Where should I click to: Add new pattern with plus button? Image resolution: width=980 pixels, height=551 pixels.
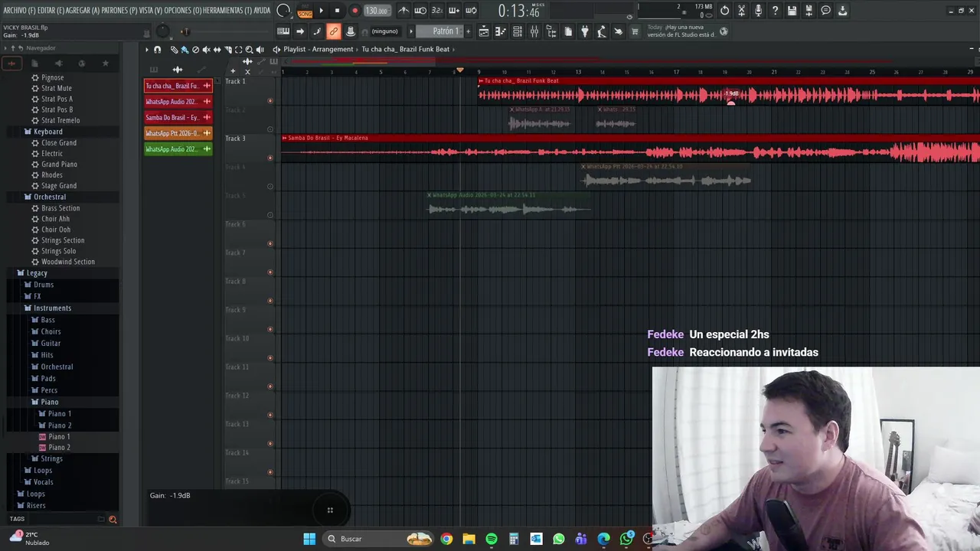[x=469, y=31]
